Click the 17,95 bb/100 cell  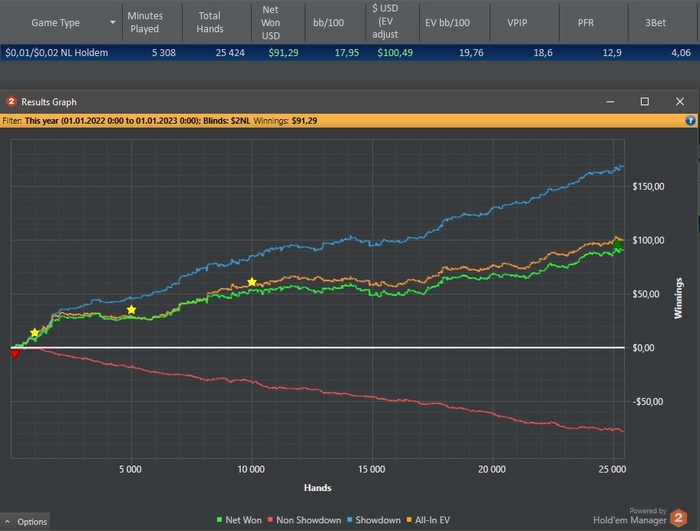[x=347, y=53]
